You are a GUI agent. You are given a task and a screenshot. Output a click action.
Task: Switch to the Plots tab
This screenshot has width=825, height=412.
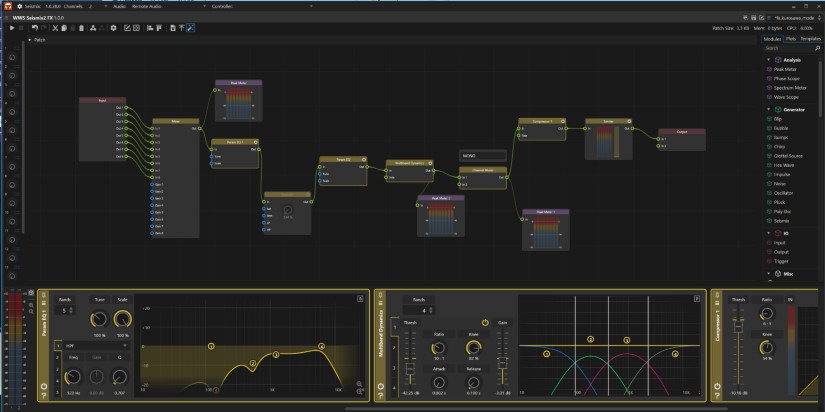[x=791, y=38]
